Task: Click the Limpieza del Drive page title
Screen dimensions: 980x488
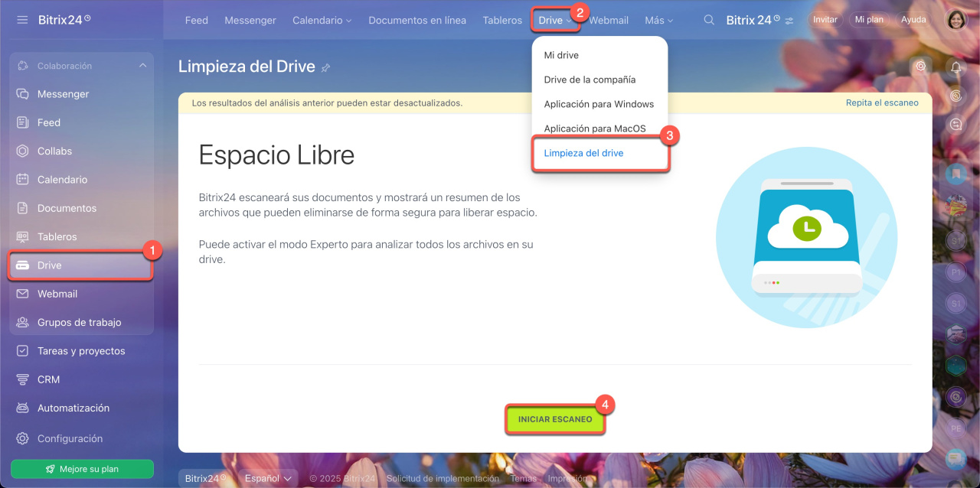Action: pos(247,67)
